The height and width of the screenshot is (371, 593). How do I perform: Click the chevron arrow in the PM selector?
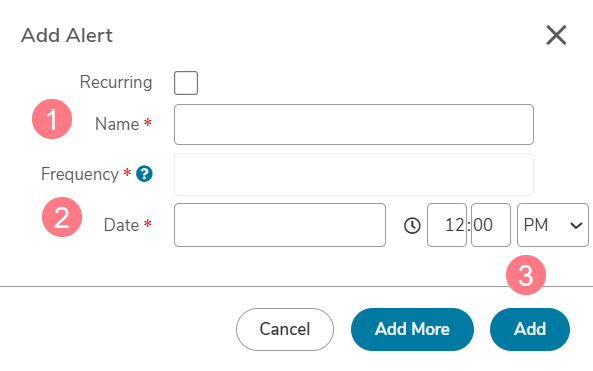point(576,226)
